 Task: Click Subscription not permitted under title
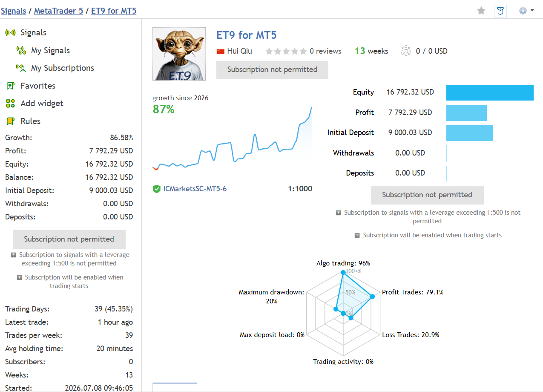tap(272, 70)
